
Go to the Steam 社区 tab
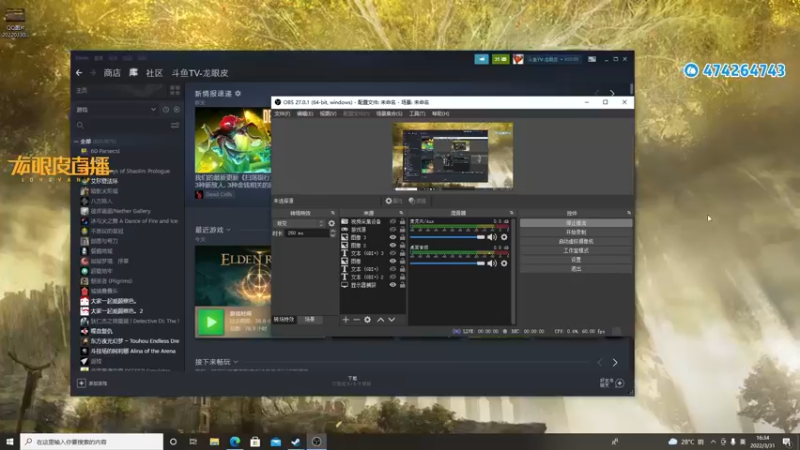154,73
